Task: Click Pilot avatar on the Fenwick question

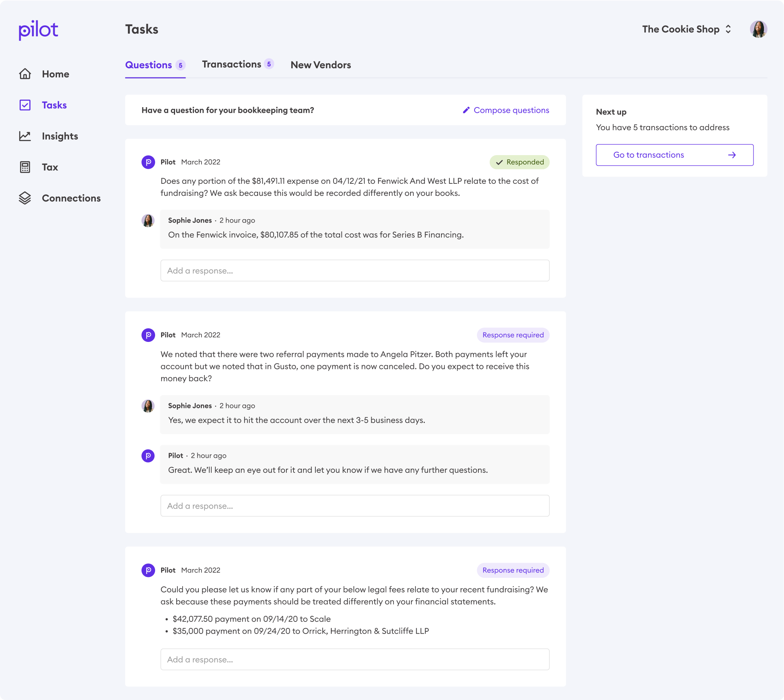Action: 148,162
